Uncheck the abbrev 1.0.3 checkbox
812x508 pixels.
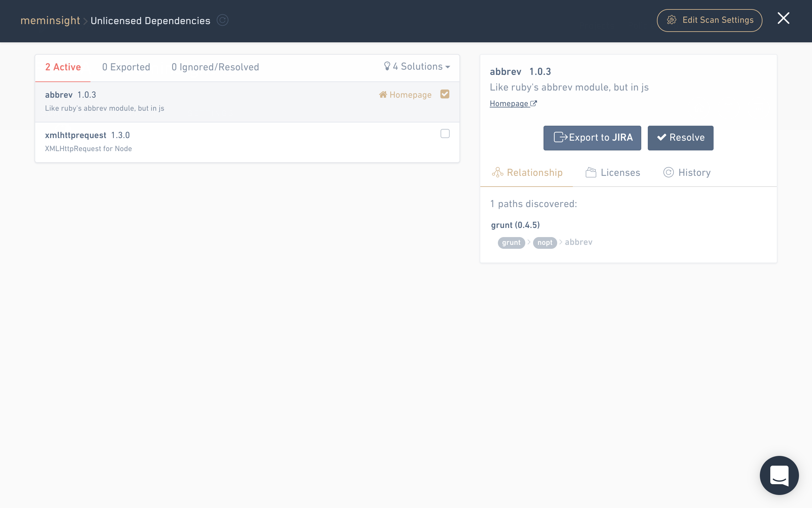coord(445,94)
